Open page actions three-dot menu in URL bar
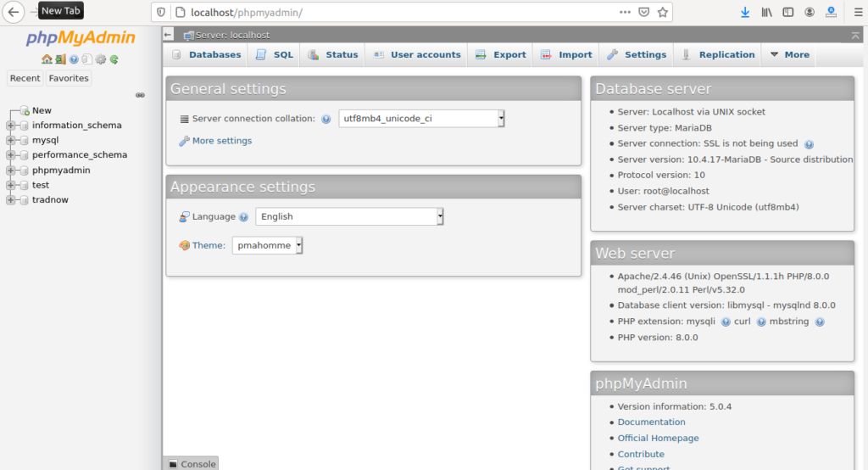This screenshot has width=868, height=470. coord(625,12)
